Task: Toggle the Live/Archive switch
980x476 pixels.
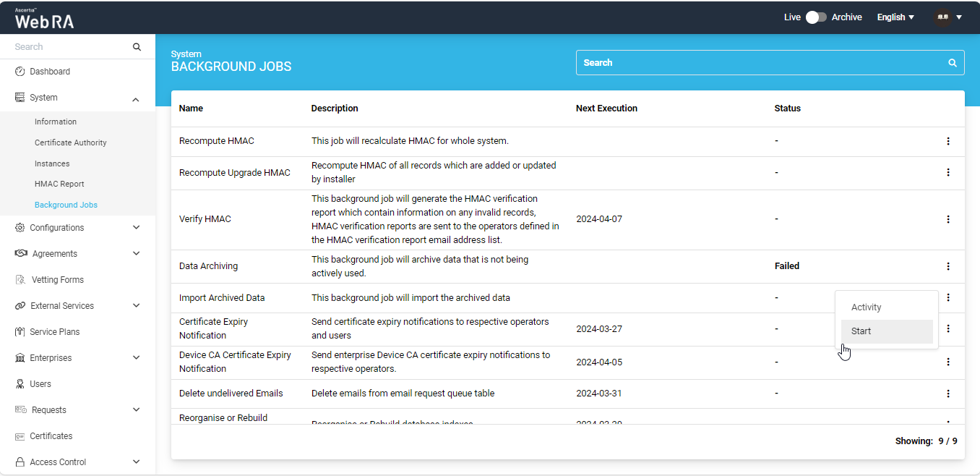Action: (816, 17)
